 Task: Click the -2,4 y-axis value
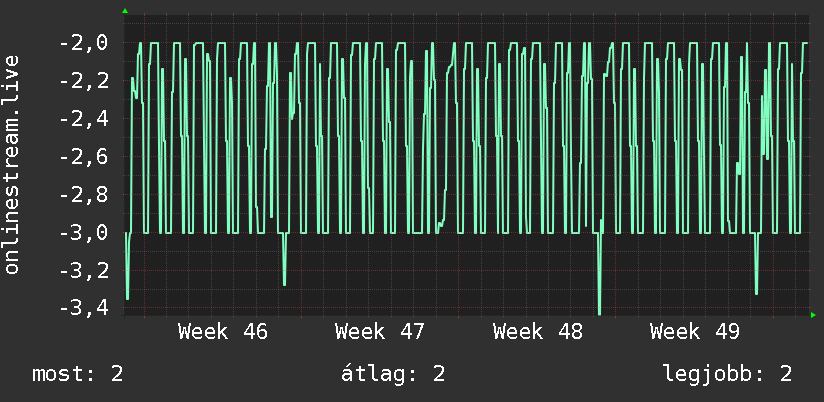click(x=84, y=119)
